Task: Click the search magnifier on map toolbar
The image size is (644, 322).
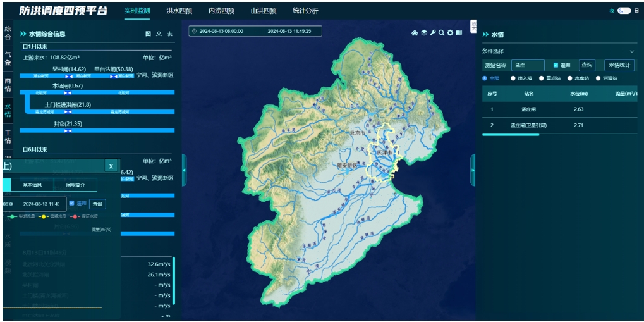Action: (x=441, y=33)
